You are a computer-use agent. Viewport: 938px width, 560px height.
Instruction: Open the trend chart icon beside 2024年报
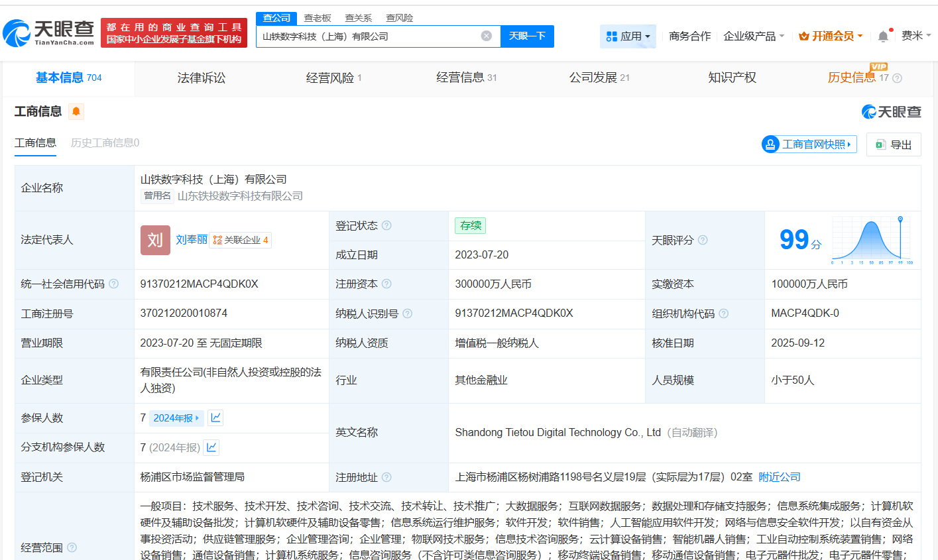pos(215,418)
